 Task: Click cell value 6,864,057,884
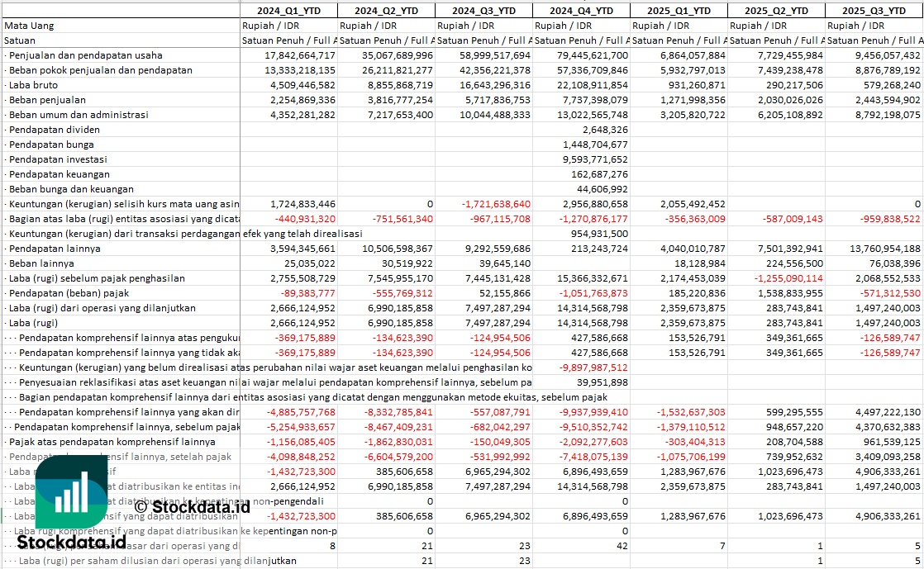pyautogui.click(x=693, y=55)
